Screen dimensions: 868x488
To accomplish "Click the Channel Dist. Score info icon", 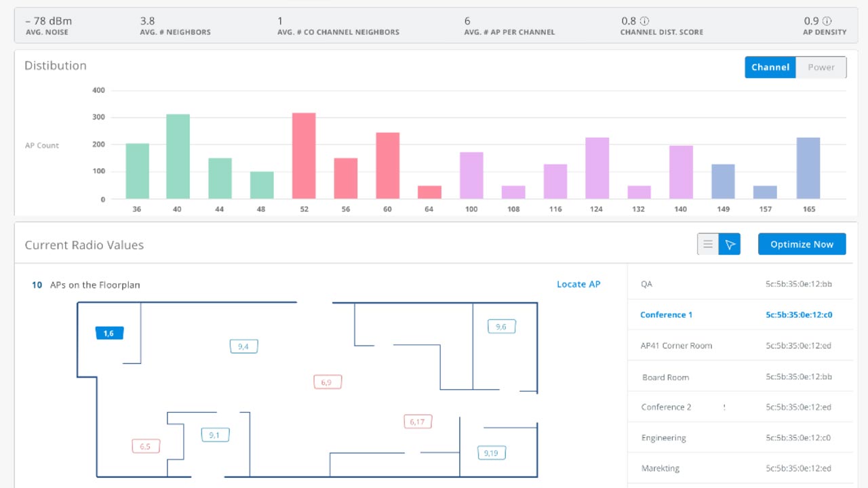I will [x=644, y=21].
